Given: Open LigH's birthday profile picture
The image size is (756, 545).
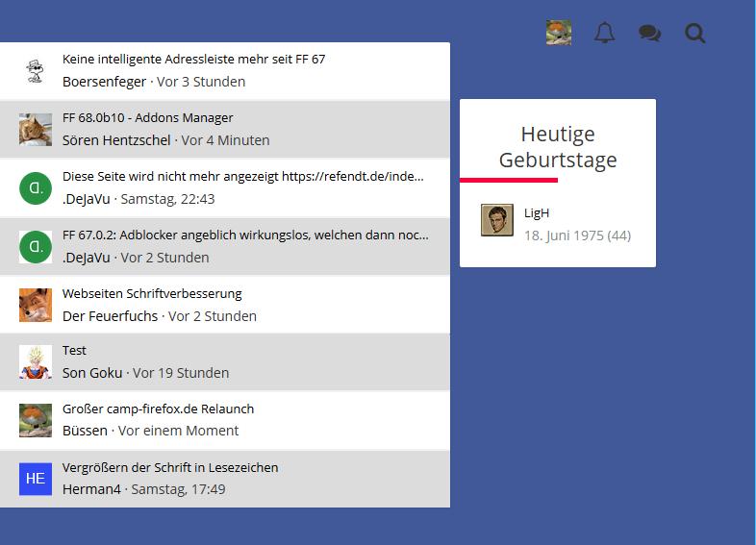Looking at the screenshot, I should pos(497,220).
